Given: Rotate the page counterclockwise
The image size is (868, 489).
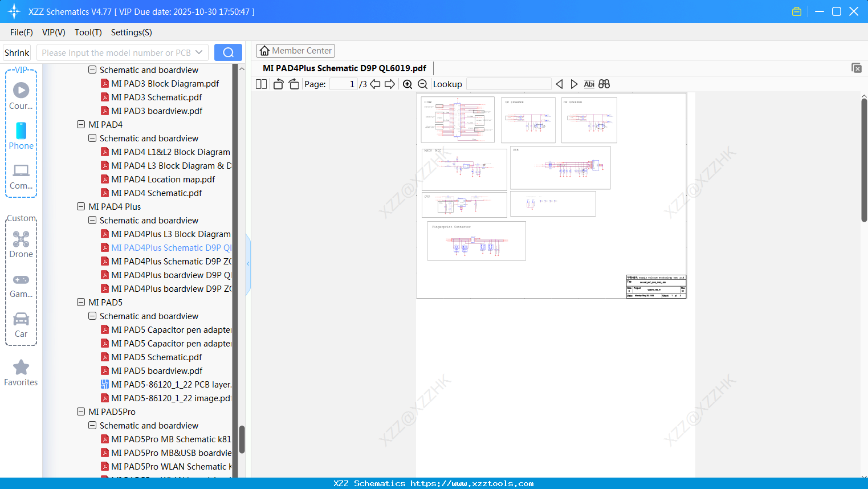Looking at the screenshot, I should (279, 84).
